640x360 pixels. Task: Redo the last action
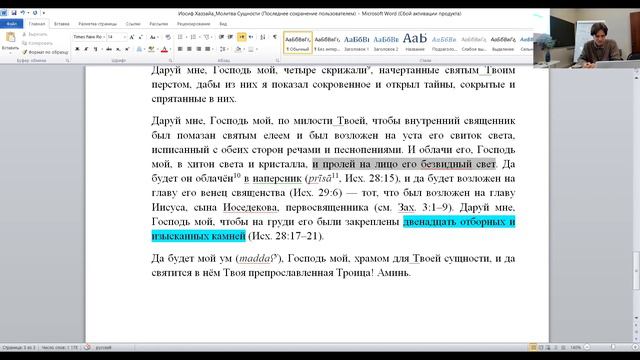pyautogui.click(x=35, y=13)
